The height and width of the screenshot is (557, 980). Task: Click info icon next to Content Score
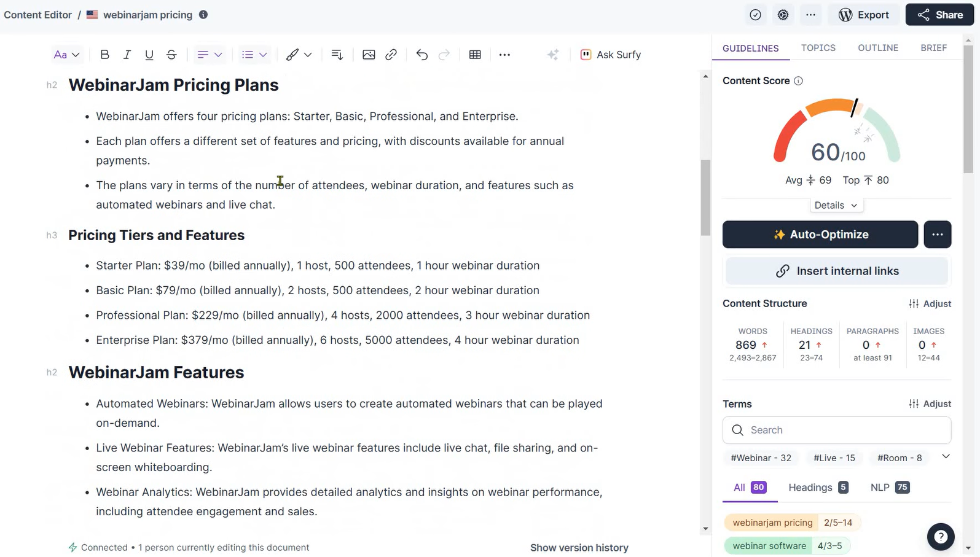(x=798, y=81)
